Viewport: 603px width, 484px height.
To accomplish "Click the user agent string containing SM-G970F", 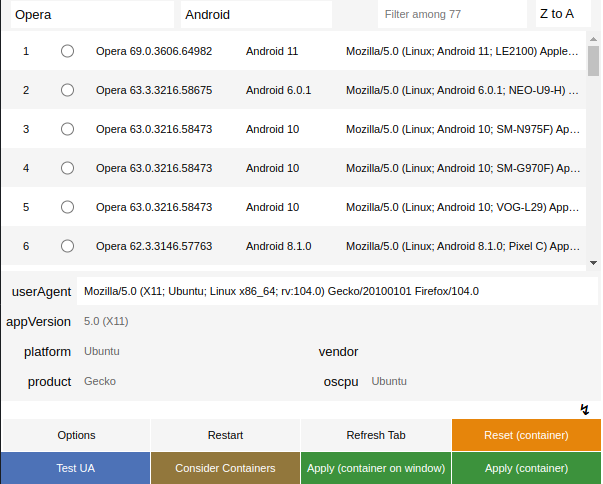I will [x=463, y=168].
